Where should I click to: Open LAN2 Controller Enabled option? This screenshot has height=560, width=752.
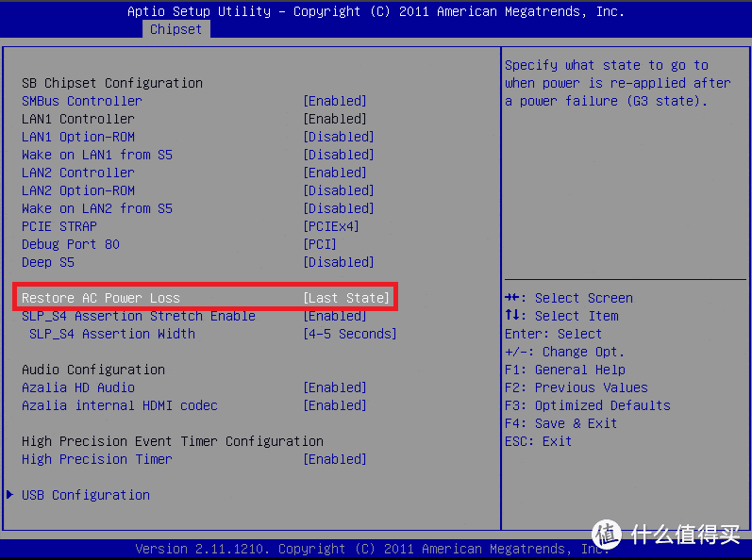[335, 173]
